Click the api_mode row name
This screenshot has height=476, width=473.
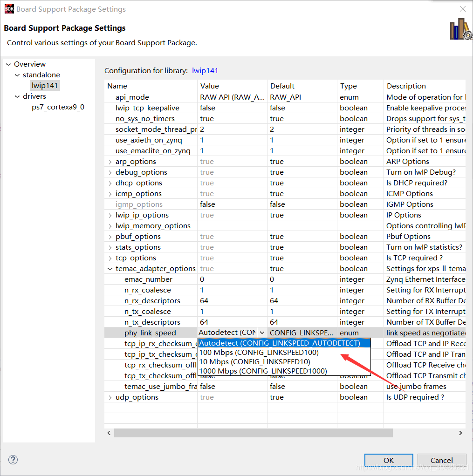click(132, 97)
